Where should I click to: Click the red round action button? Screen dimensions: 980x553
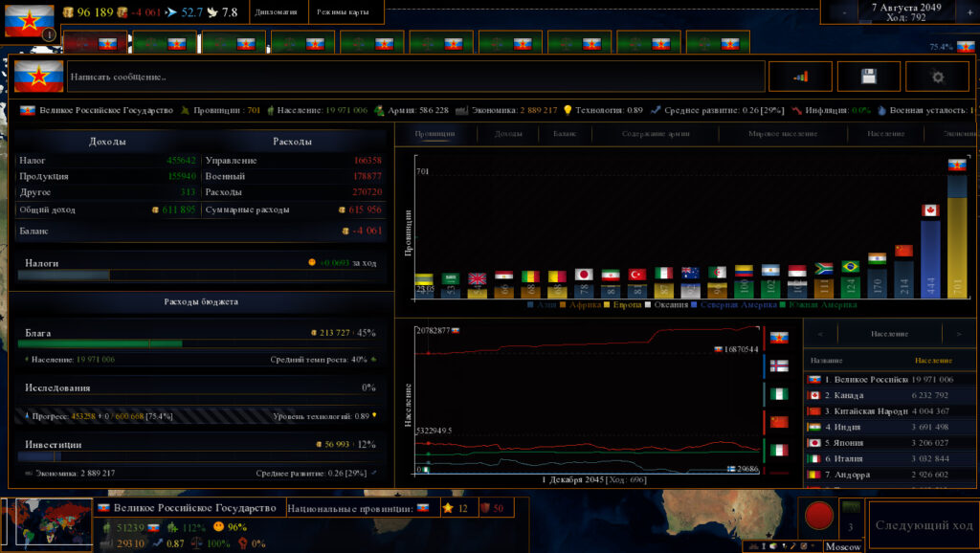(818, 516)
